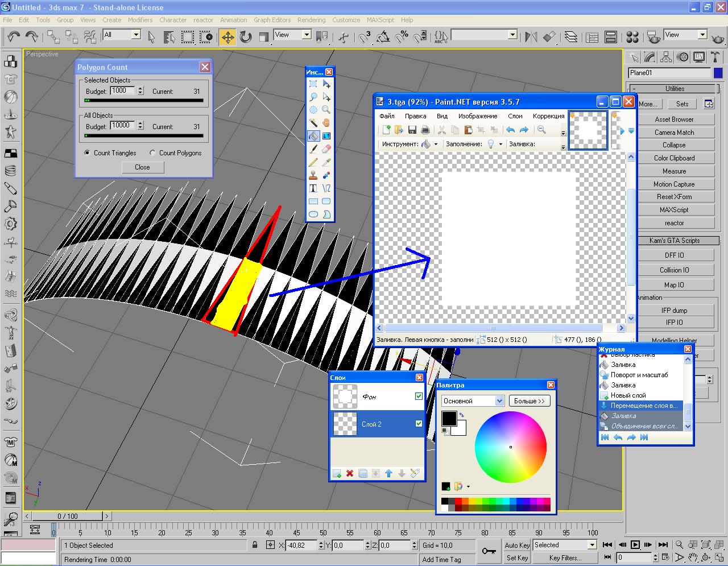728x566 pixels.
Task: Open Material Editor in 3ds max toolbar
Action: point(632,37)
